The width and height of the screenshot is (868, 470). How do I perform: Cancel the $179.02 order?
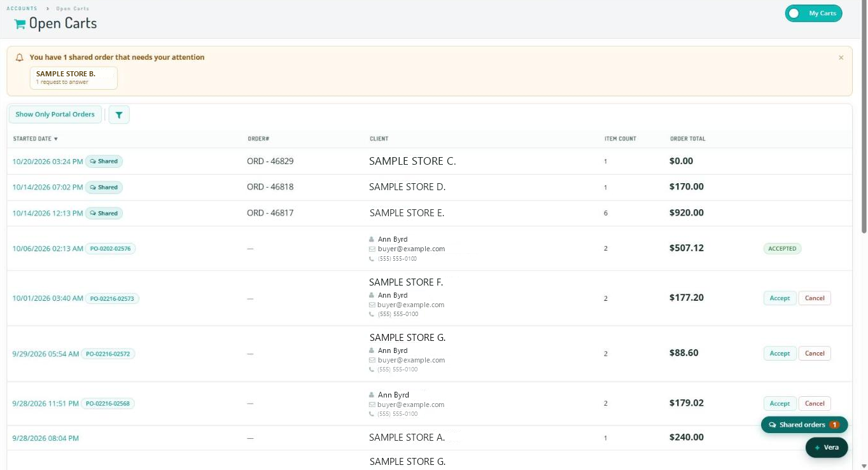[815, 404]
